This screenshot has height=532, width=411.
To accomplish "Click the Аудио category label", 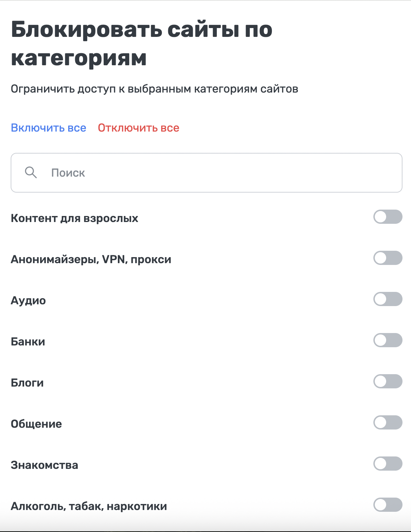I will point(28,300).
